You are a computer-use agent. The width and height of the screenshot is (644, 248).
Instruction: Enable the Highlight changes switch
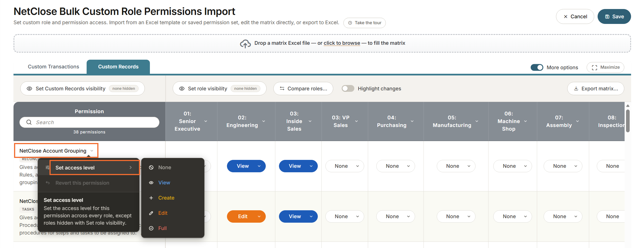pyautogui.click(x=348, y=89)
